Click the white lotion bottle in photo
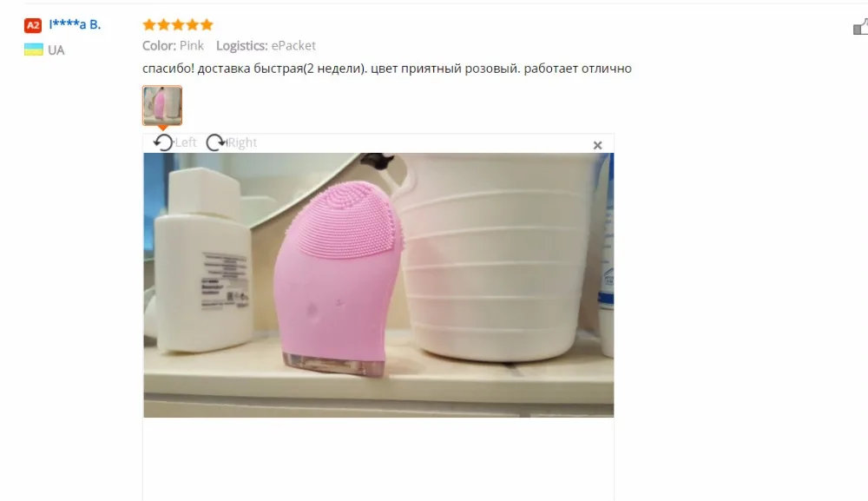This screenshot has height=501, width=868. tap(202, 260)
